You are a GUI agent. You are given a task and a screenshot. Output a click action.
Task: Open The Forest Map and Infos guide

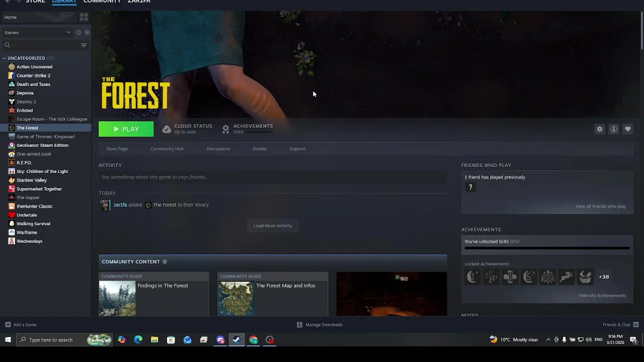(x=273, y=294)
